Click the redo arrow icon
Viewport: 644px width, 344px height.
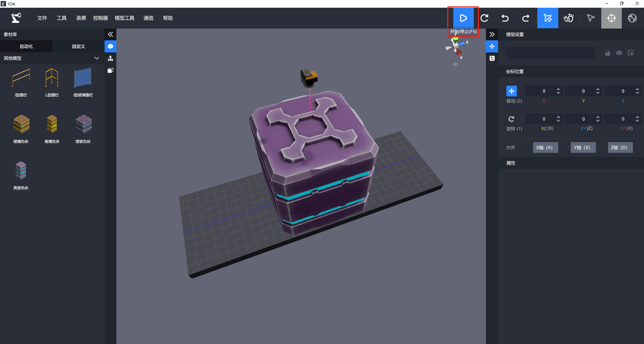point(526,18)
